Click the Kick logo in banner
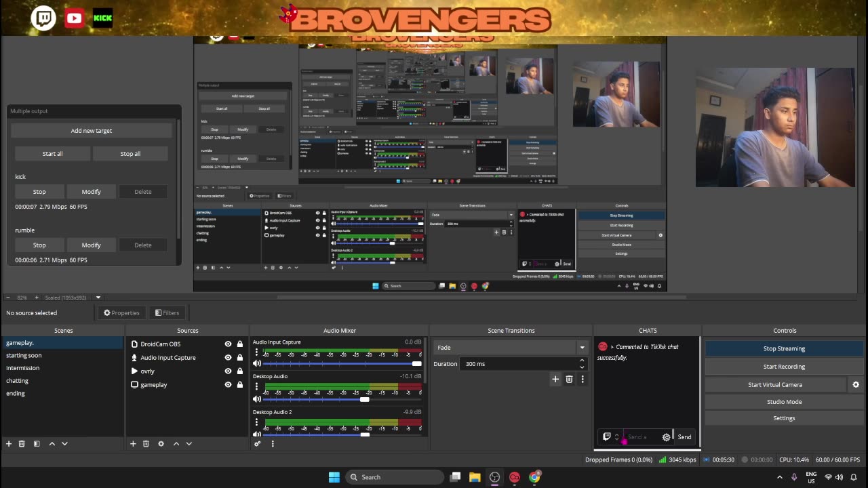The image size is (868, 488). point(102,18)
